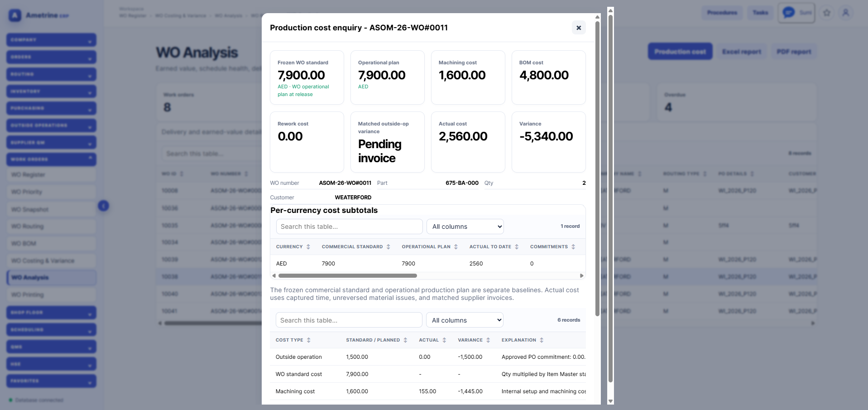Open the user profile icon
This screenshot has height=410, width=868.
[x=845, y=13]
